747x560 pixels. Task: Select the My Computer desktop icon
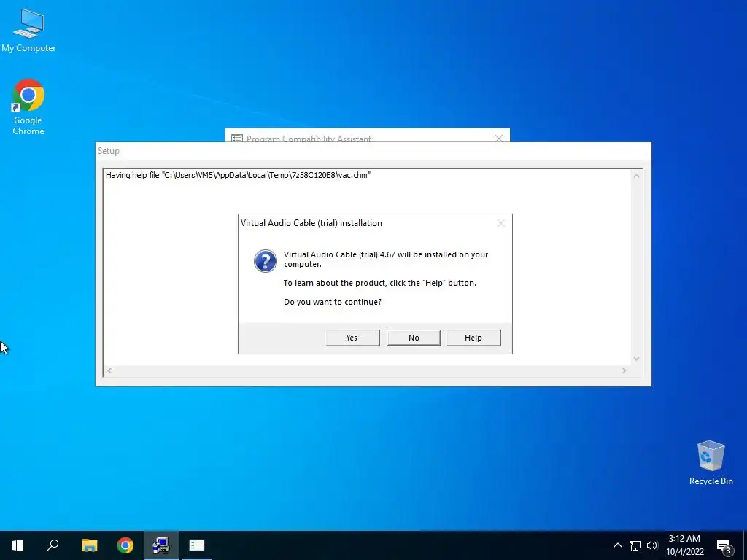tap(28, 31)
